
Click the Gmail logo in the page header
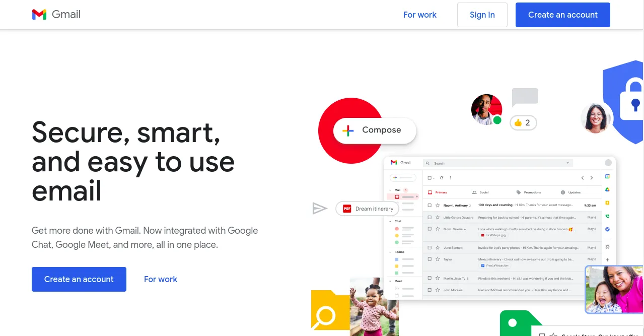coord(56,15)
